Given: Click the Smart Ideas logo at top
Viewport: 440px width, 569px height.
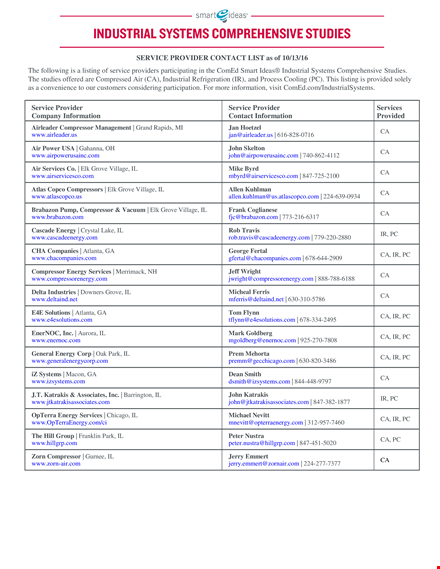Looking at the screenshot, I should [x=222, y=16].
